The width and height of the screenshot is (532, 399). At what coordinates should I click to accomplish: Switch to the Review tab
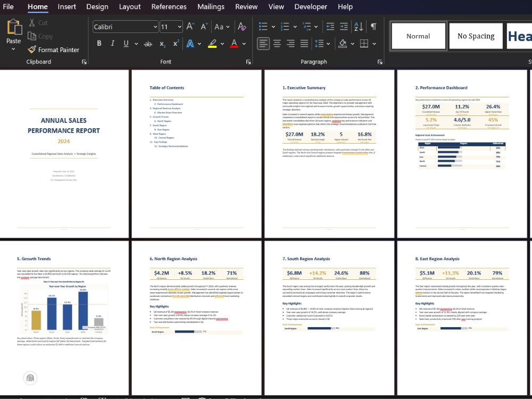[246, 7]
